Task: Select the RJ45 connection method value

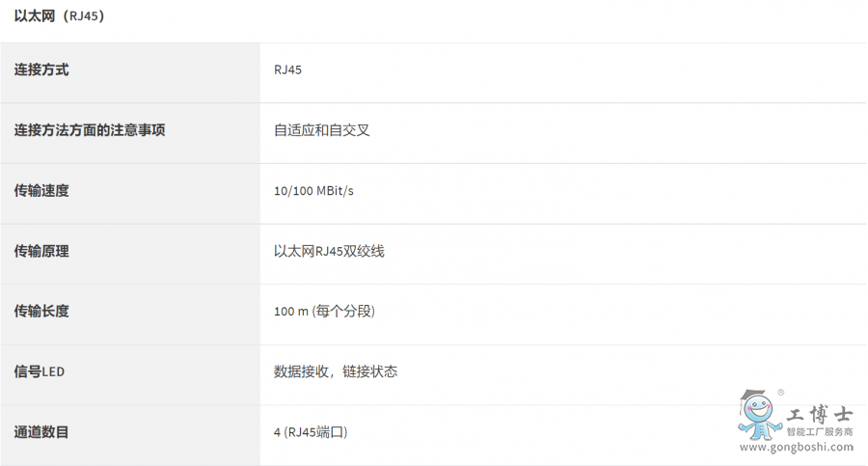Action: [x=287, y=69]
